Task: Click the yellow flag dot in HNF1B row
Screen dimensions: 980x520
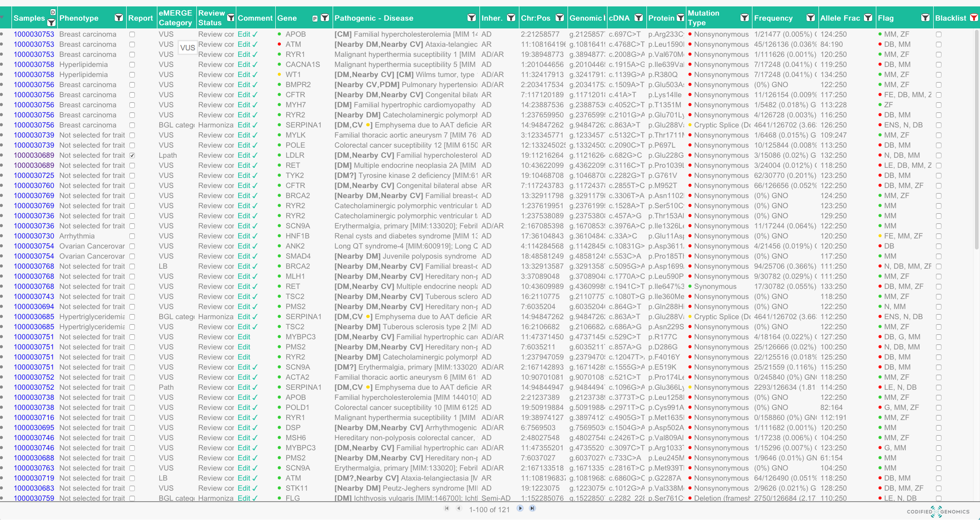Action: [880, 236]
